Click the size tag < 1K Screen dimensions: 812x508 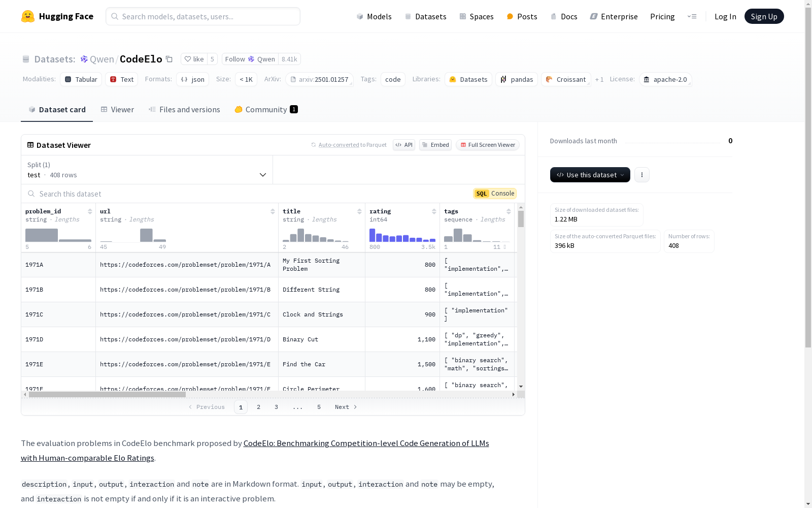[x=246, y=79]
